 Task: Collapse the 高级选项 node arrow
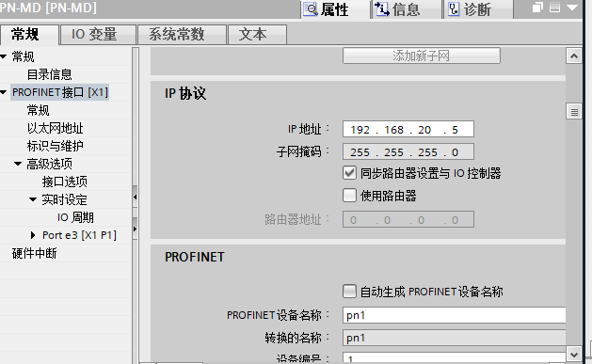click(18, 164)
